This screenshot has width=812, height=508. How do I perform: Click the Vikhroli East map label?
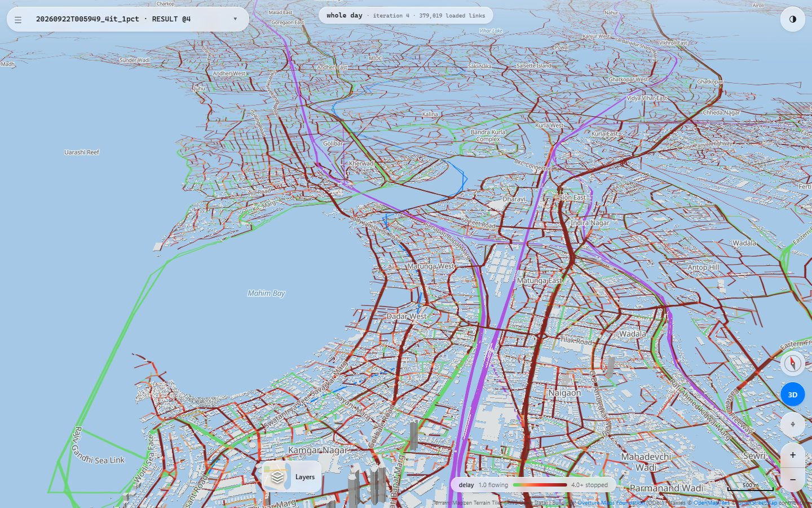[x=673, y=43]
